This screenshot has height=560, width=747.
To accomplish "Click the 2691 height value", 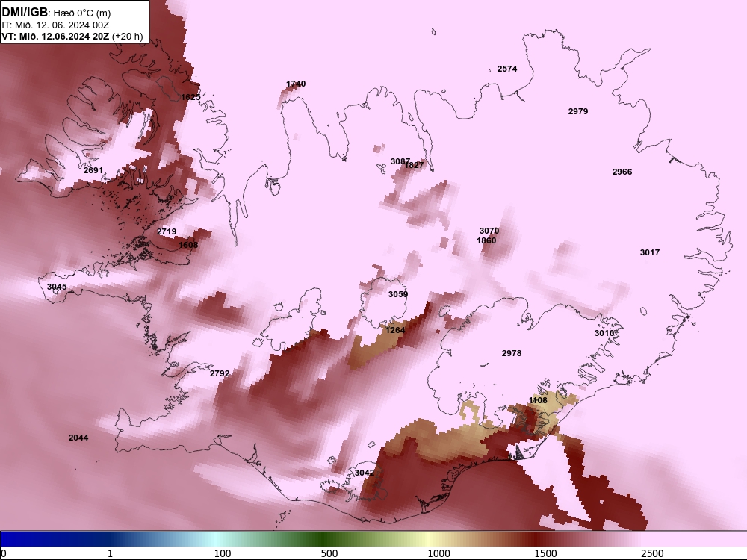I will click(x=93, y=170).
